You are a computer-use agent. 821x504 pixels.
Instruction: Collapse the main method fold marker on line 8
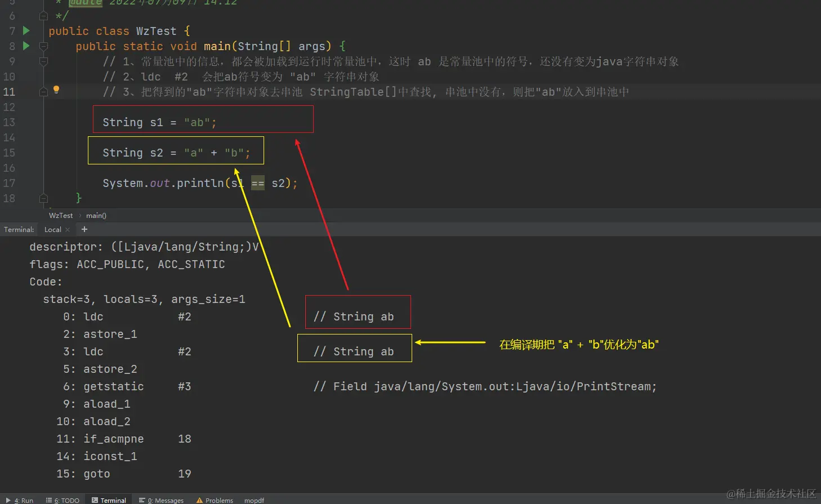tap(43, 46)
